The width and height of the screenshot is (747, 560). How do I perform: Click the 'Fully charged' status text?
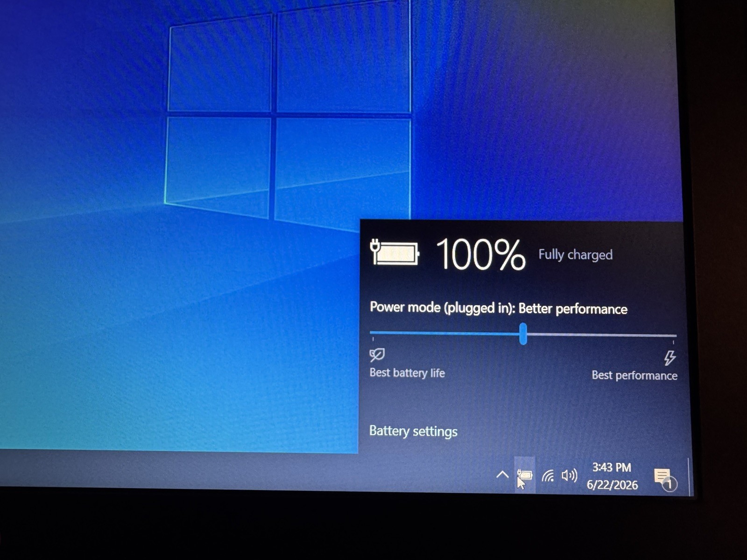point(575,255)
